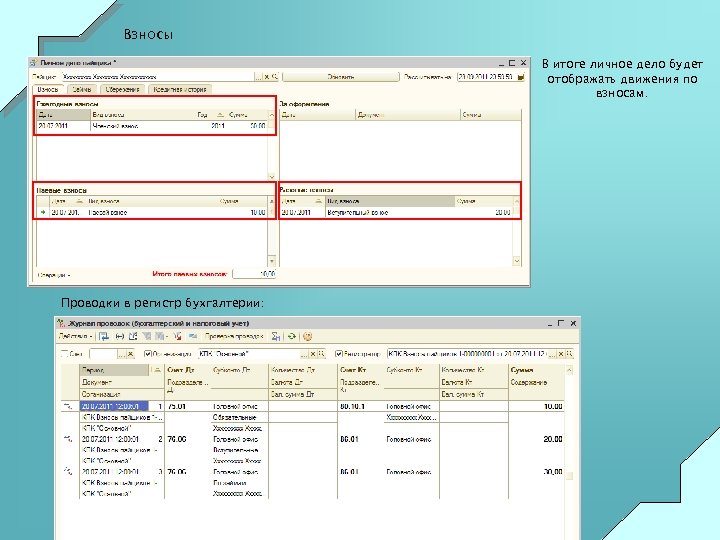This screenshot has width=720, height=540.
Task: Open the Действия menu in журнал проводок
Action: click(75, 337)
